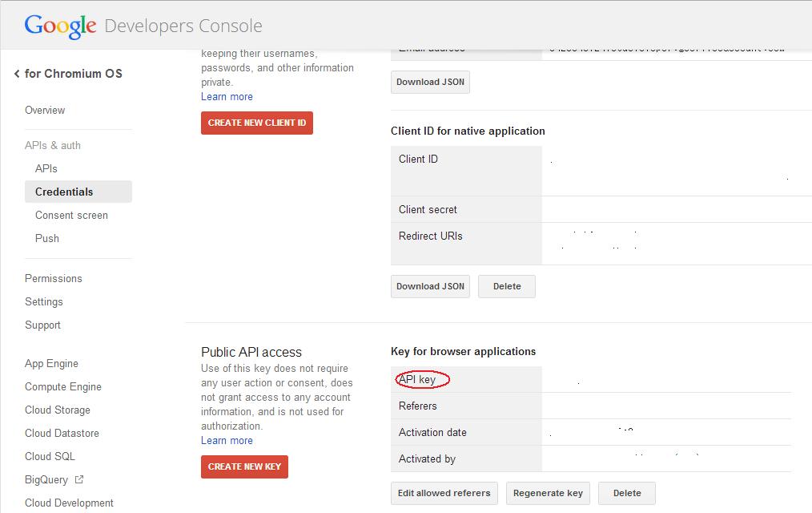The width and height of the screenshot is (812, 513).
Task: Open the Compute Engine section
Action: coord(63,386)
